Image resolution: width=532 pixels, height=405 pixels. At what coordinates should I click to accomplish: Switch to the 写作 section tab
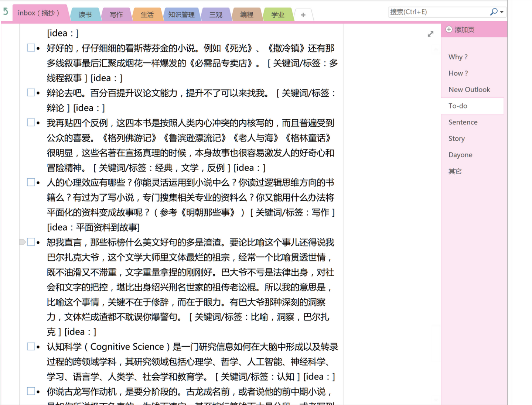tap(116, 15)
